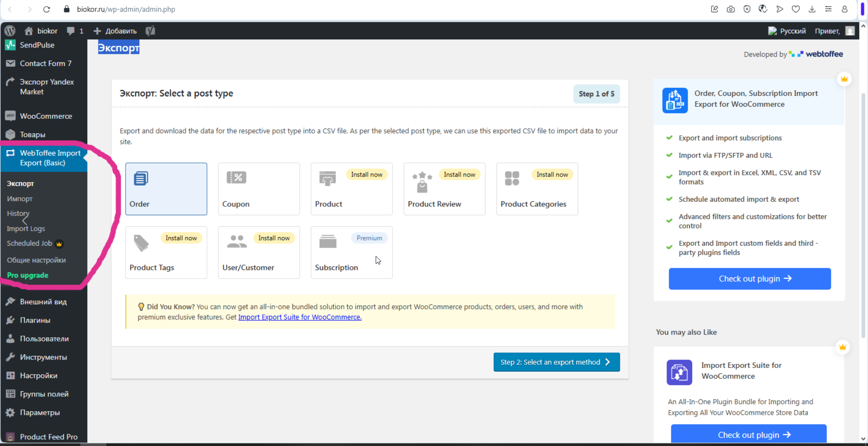Check out Import Export Suite plugin button

tap(749, 435)
